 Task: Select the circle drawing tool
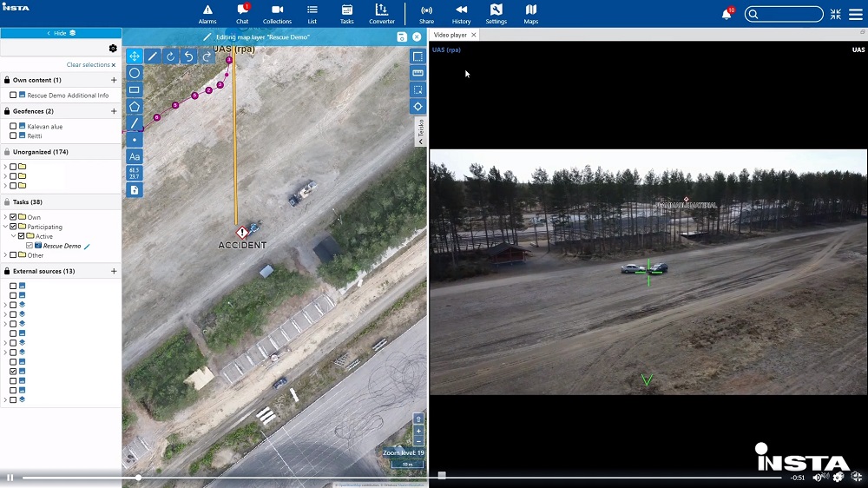tap(135, 73)
